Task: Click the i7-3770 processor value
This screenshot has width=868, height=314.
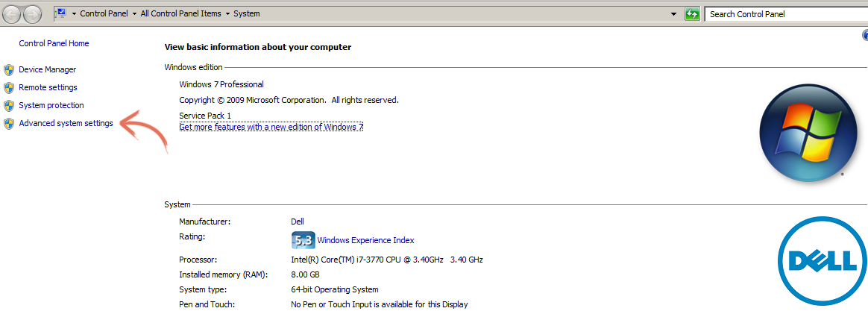Action: [387, 259]
